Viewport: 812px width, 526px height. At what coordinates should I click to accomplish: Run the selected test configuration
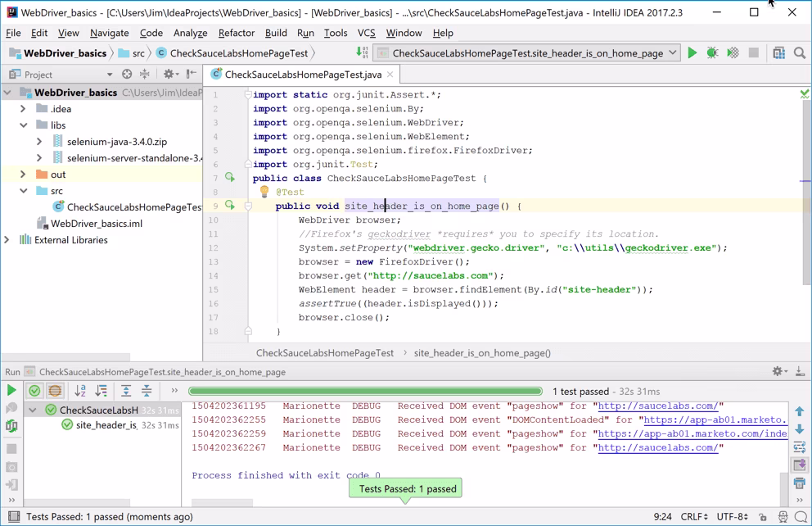tap(692, 53)
